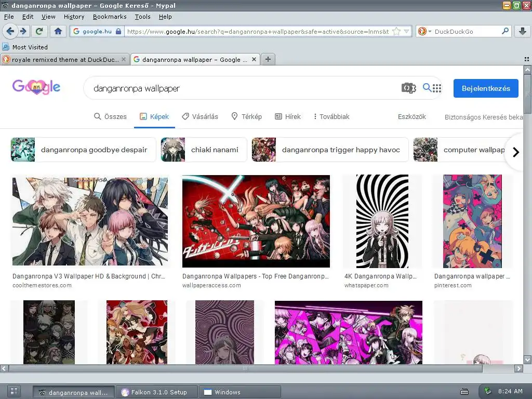Click the coolthemestores.com source text
The width and height of the screenshot is (532, 399).
42,285
